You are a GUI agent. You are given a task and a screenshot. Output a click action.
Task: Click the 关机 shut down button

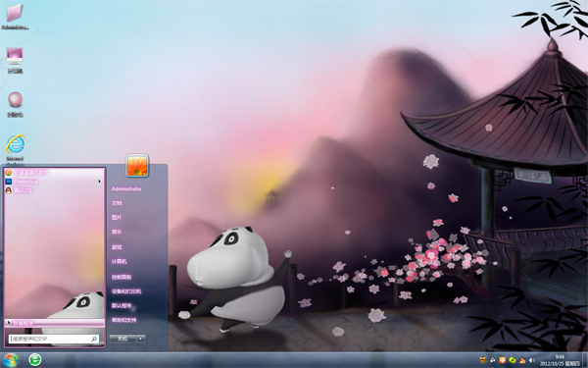point(122,339)
